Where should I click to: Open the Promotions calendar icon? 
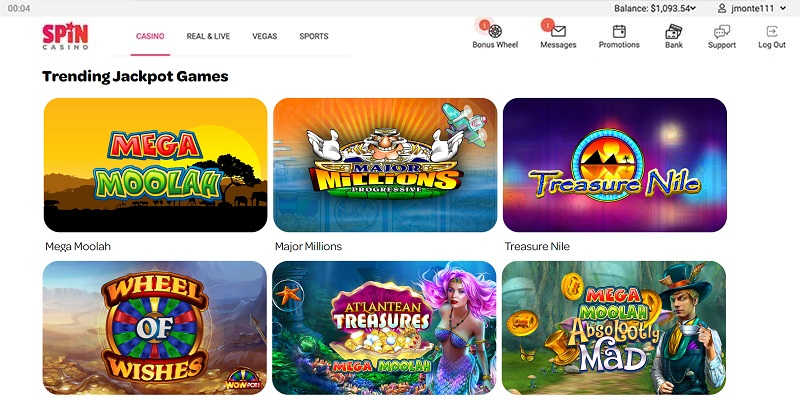click(619, 32)
